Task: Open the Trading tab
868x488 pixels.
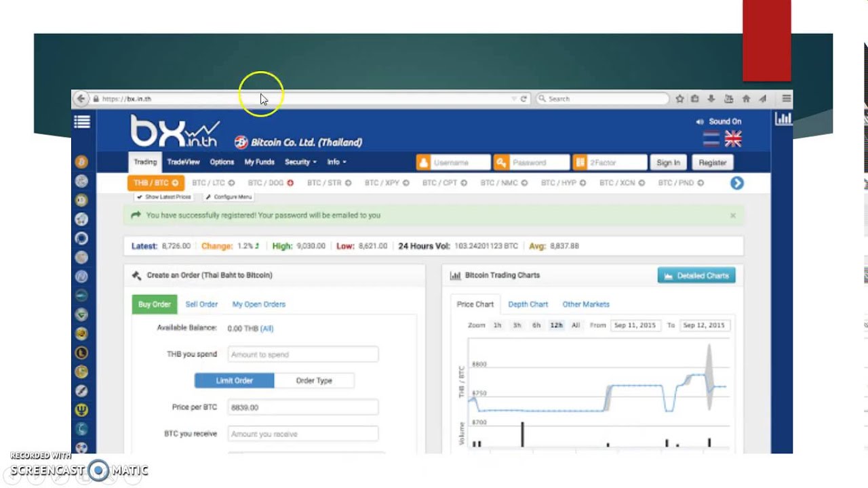Action: tap(145, 162)
